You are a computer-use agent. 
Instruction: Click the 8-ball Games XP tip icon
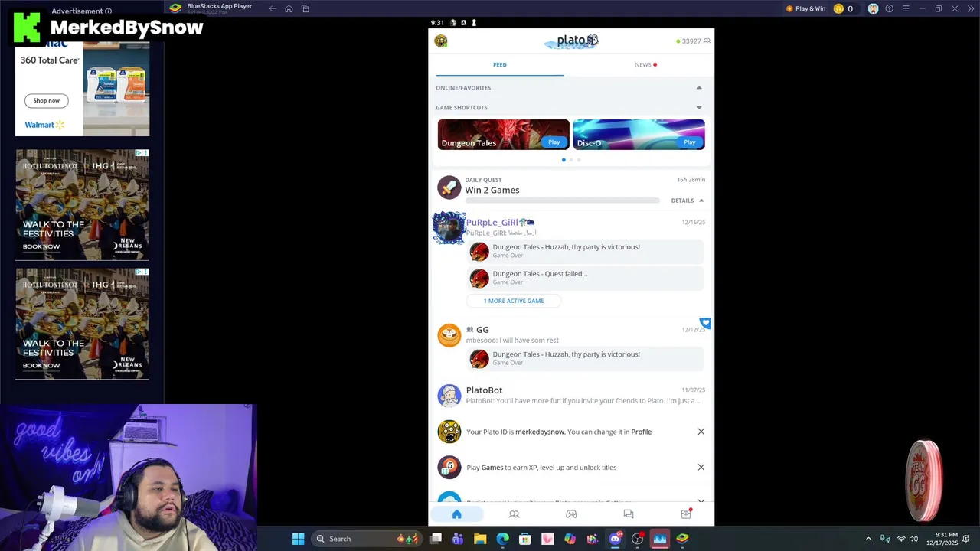coord(449,467)
